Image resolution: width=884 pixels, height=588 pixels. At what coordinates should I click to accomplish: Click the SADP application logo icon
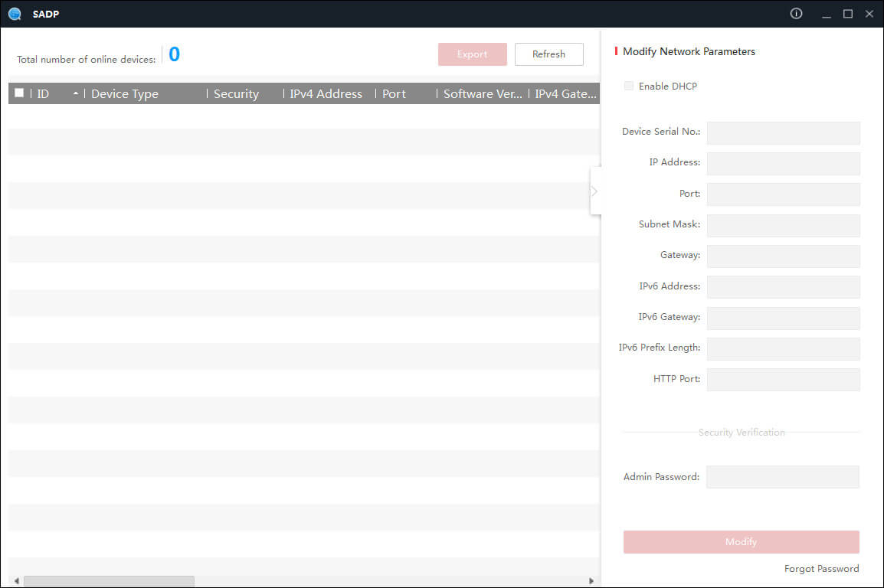(15, 14)
